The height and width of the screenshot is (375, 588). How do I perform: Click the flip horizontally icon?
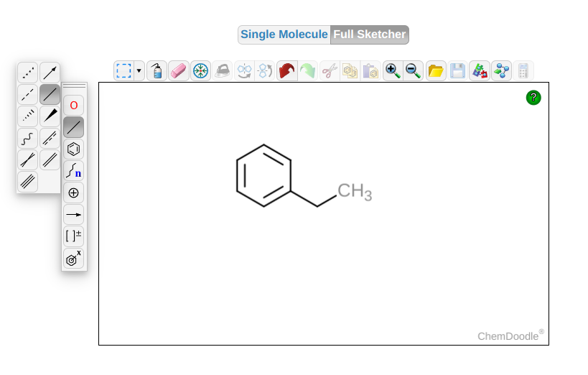click(x=245, y=70)
